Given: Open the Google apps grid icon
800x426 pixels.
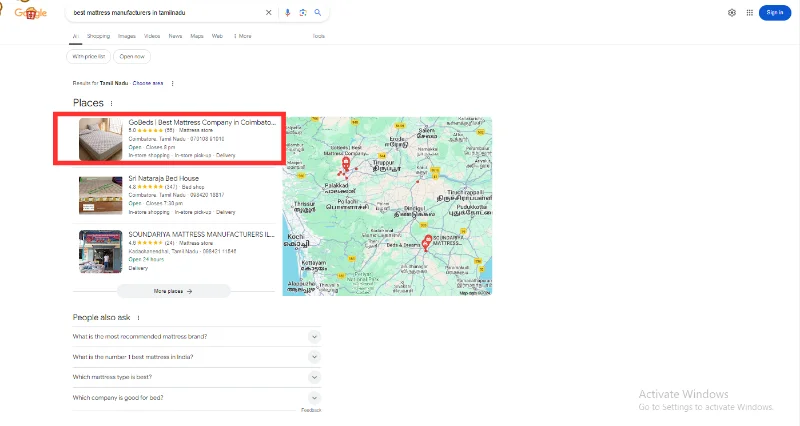Looking at the screenshot, I should [x=749, y=13].
